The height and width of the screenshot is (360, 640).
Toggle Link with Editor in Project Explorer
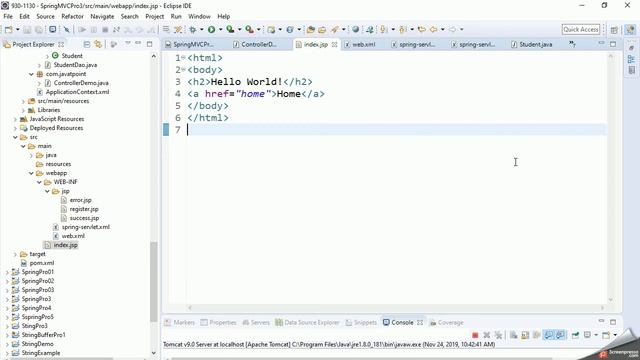[x=98, y=44]
